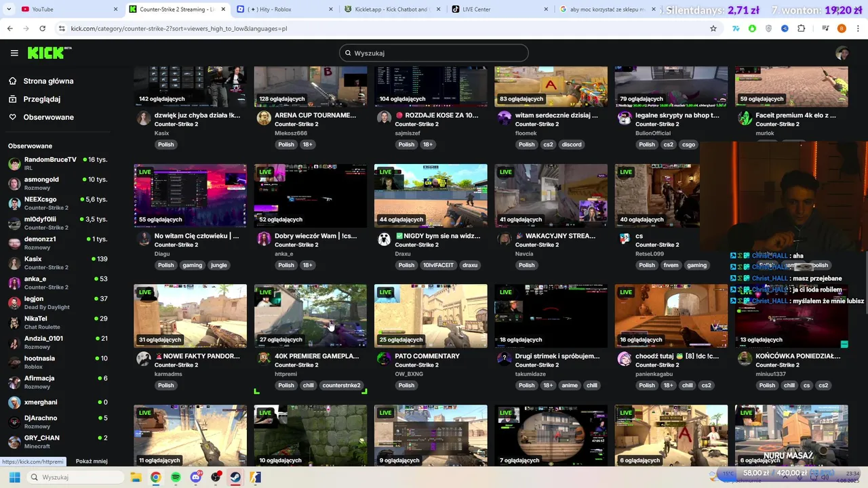View site information icon in address bar
The height and width of the screenshot is (488, 868).
pyautogui.click(x=62, y=28)
